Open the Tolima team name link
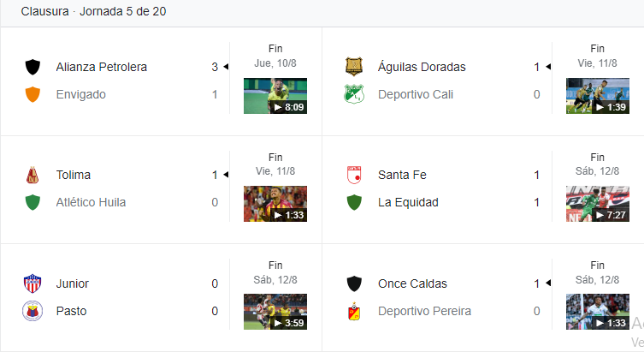644x352 pixels. tap(74, 175)
